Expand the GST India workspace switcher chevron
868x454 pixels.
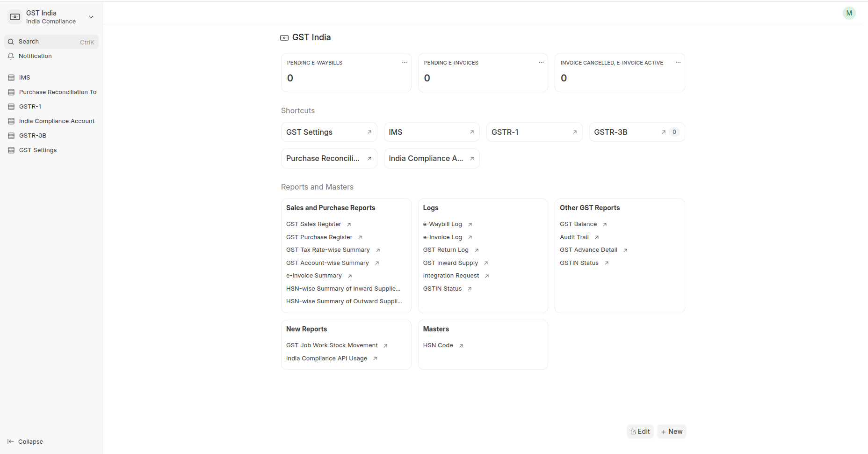tap(91, 17)
